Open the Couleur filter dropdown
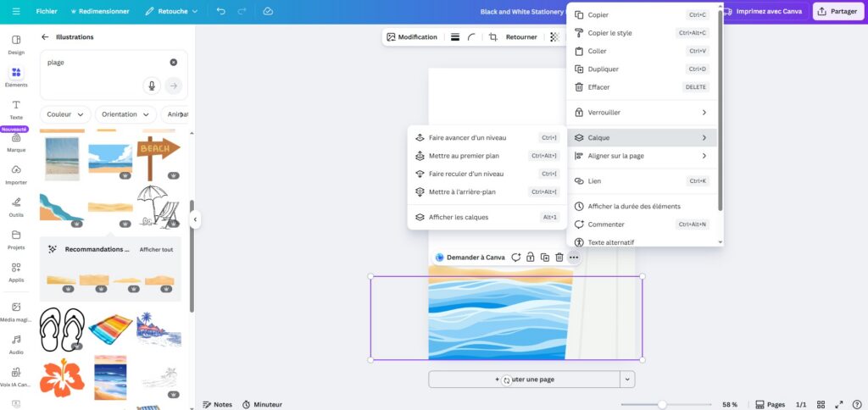Viewport: 868px width, 410px height. pyautogui.click(x=65, y=114)
